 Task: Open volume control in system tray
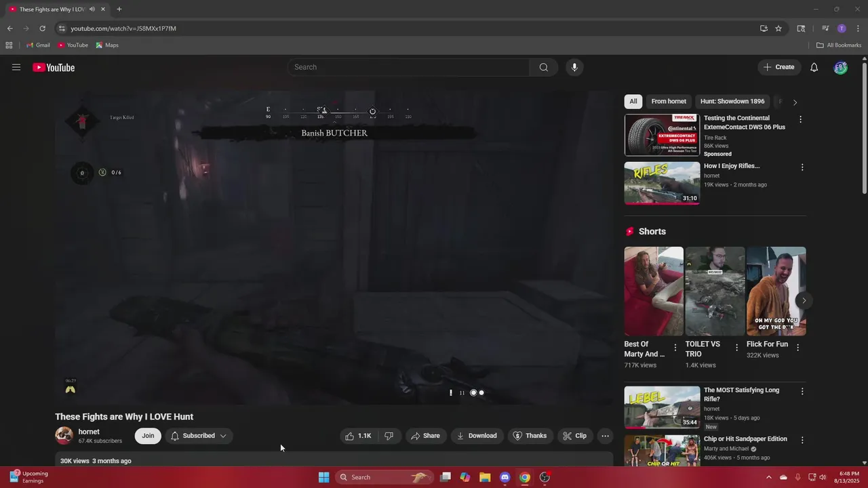[823, 477]
